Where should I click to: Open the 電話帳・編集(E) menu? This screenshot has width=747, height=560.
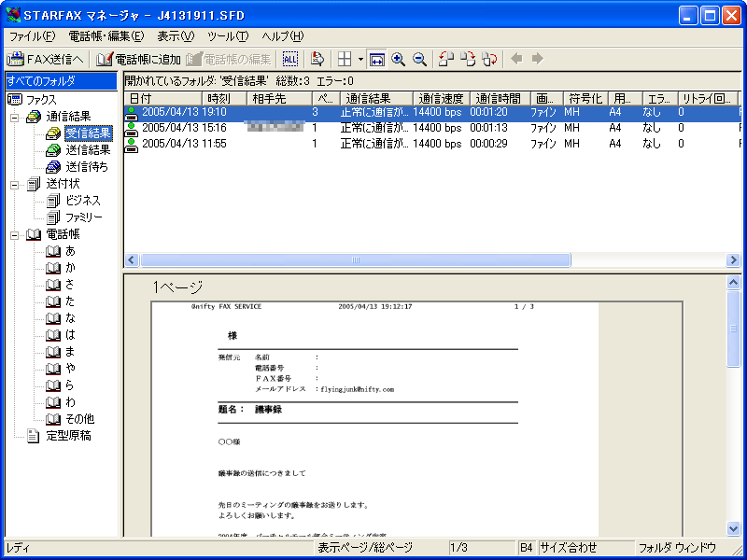tap(106, 36)
